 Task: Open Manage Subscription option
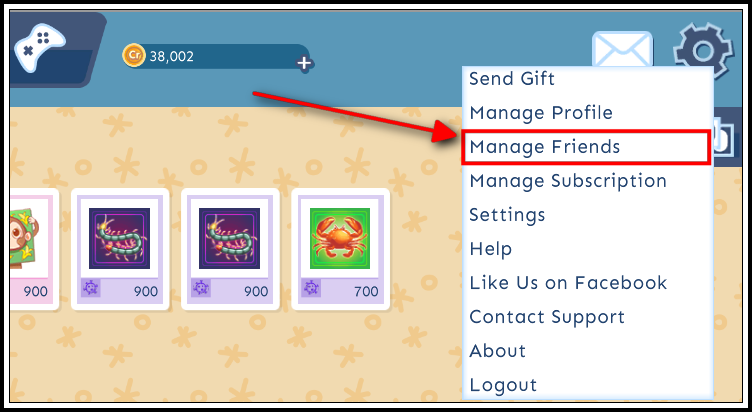[568, 181]
